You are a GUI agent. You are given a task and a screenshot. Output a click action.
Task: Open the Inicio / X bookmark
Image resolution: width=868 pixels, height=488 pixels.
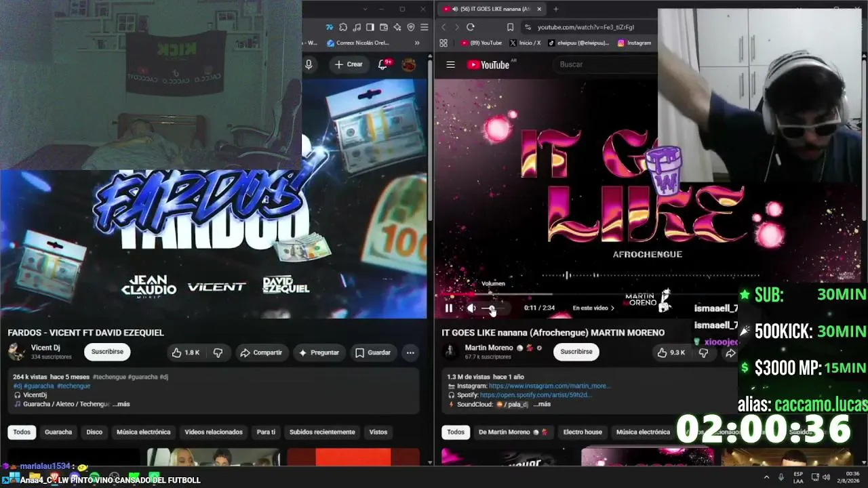tap(525, 43)
